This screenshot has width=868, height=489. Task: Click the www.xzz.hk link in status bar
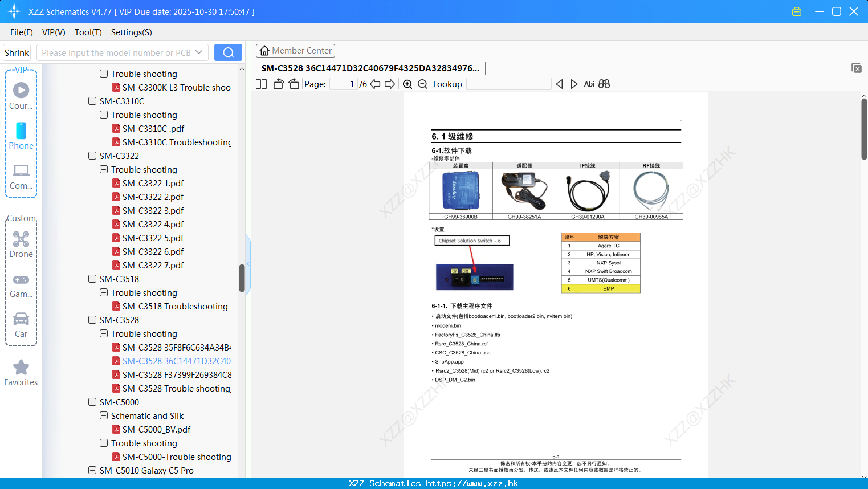coord(472,483)
